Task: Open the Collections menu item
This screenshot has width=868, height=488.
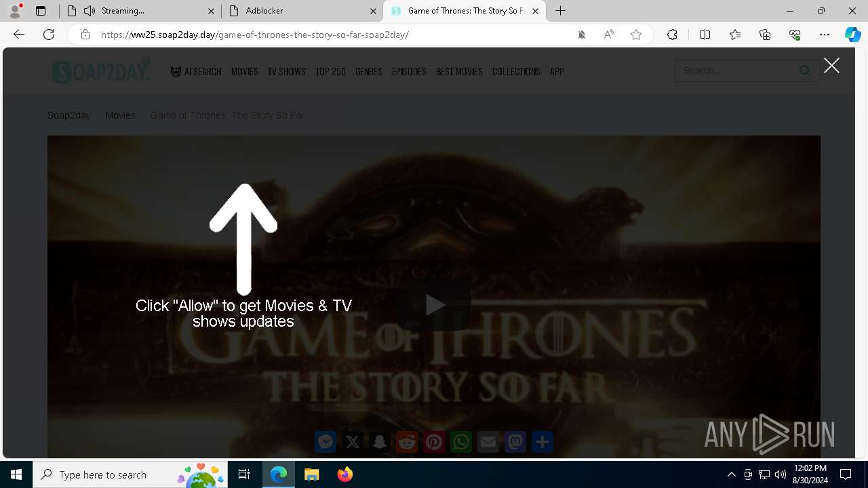Action: click(x=516, y=71)
